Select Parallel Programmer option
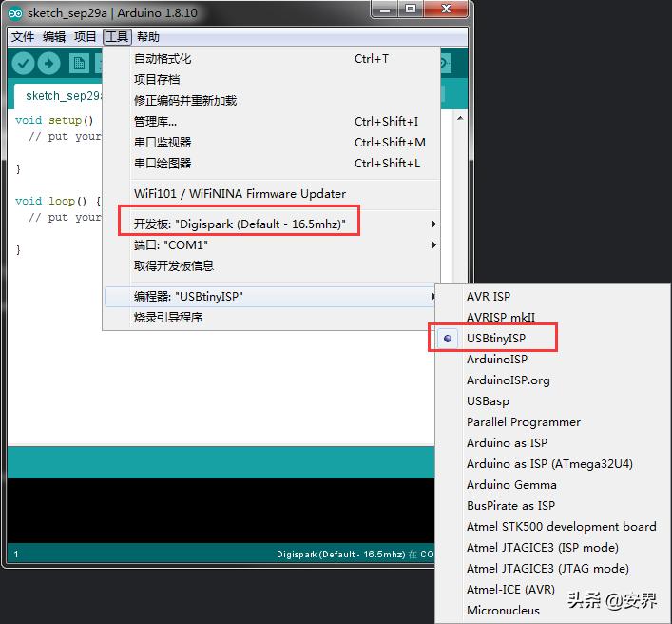Image resolution: width=672 pixels, height=624 pixels. point(552,422)
